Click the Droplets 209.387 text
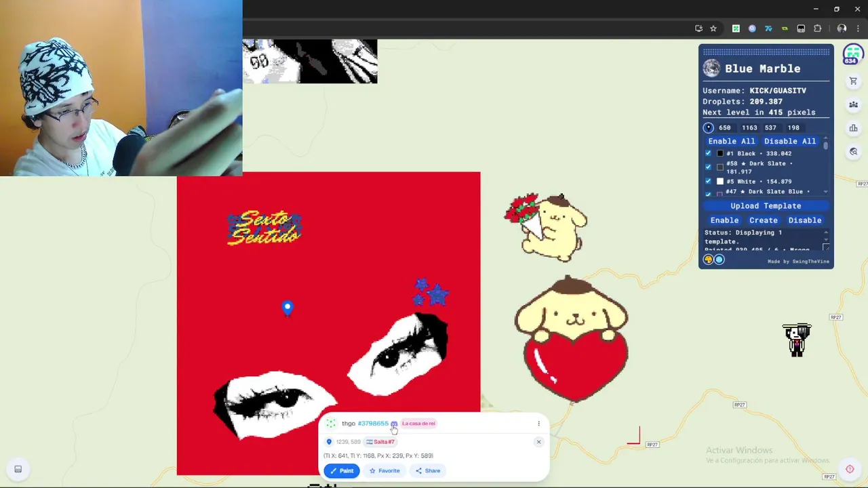This screenshot has height=488, width=868. [743, 101]
